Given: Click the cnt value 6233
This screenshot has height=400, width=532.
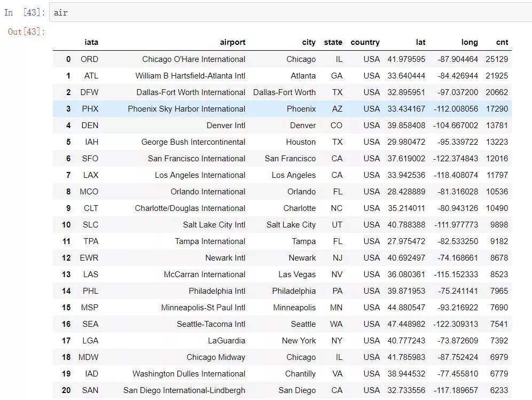Looking at the screenshot, I should pos(499,390).
